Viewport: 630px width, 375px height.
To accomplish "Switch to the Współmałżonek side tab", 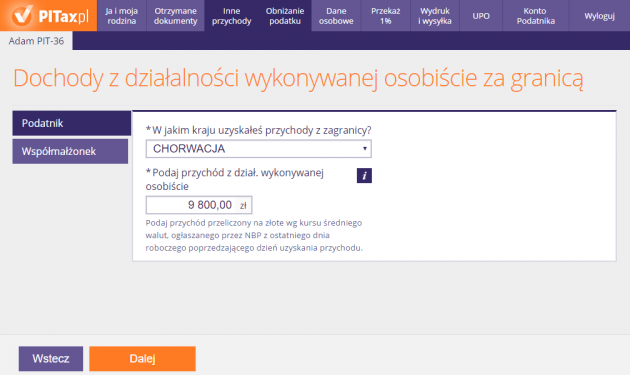I will (70, 151).
